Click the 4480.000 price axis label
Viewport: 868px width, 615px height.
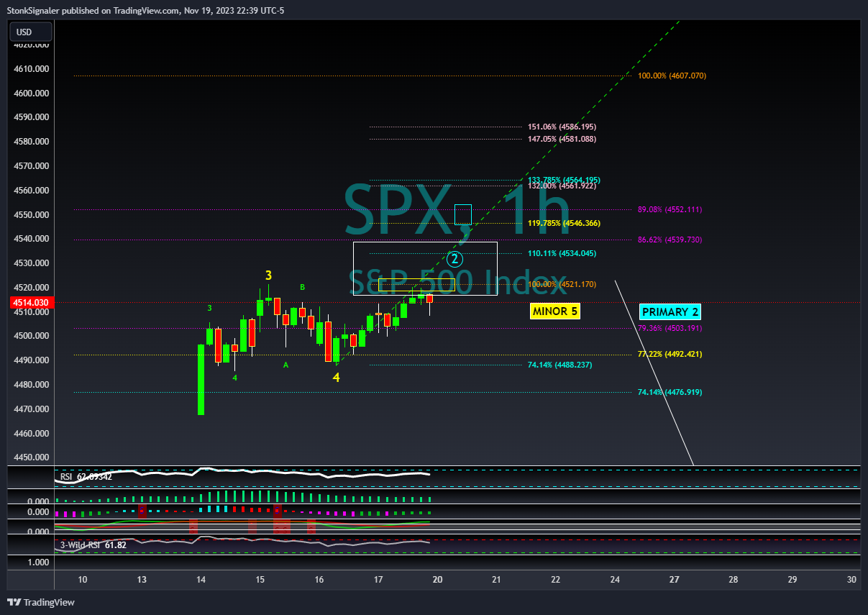[31, 385]
